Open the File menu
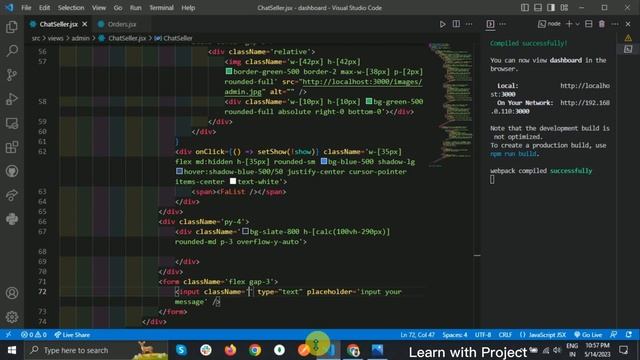 [x=26, y=8]
